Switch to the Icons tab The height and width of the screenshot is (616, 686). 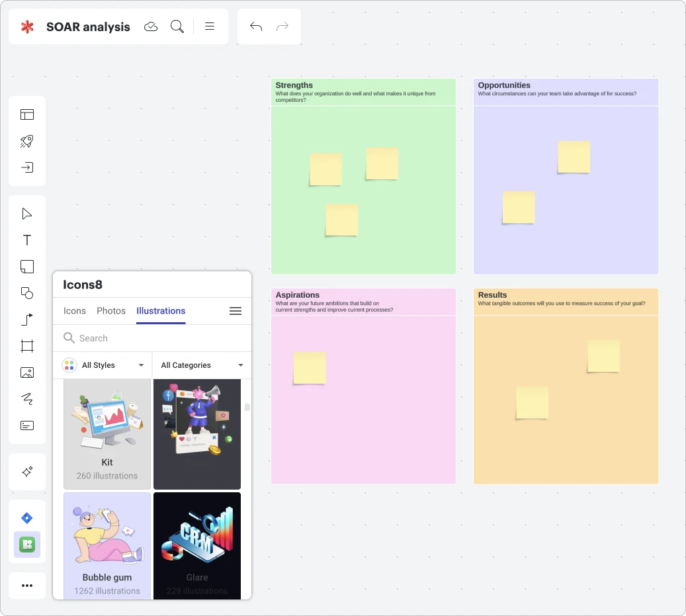click(75, 311)
